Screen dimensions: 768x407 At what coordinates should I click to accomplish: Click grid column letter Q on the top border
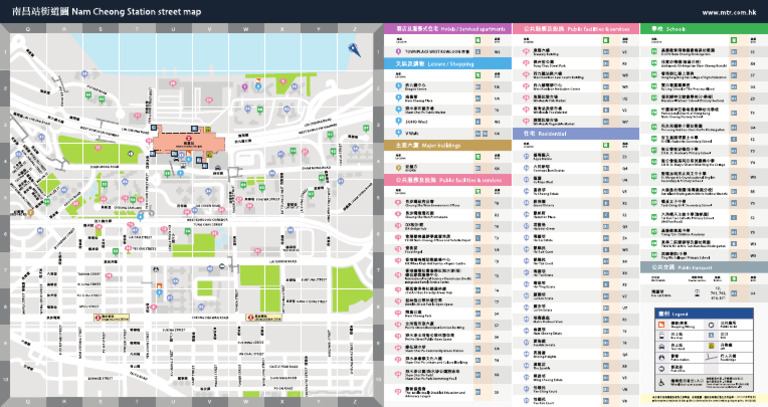click(28, 29)
